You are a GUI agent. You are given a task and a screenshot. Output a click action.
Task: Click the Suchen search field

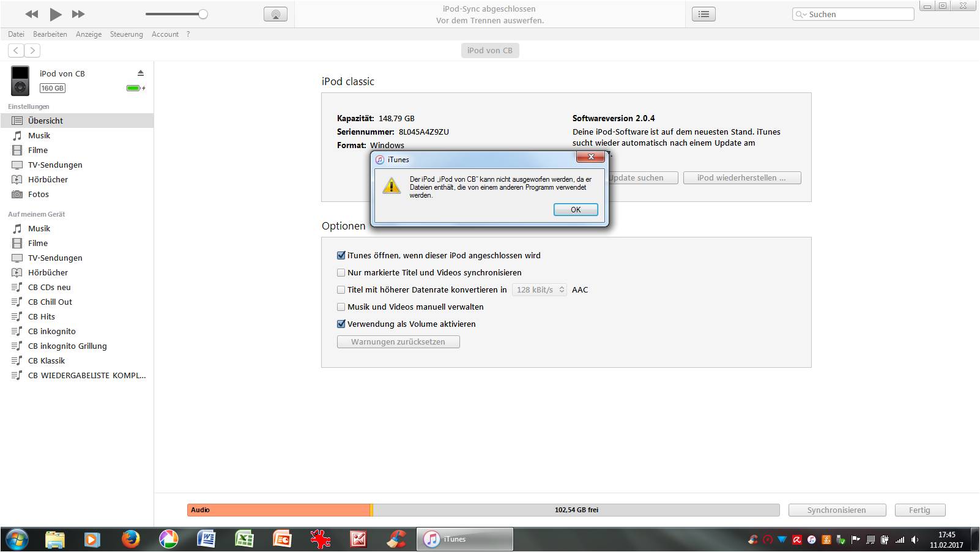(853, 14)
